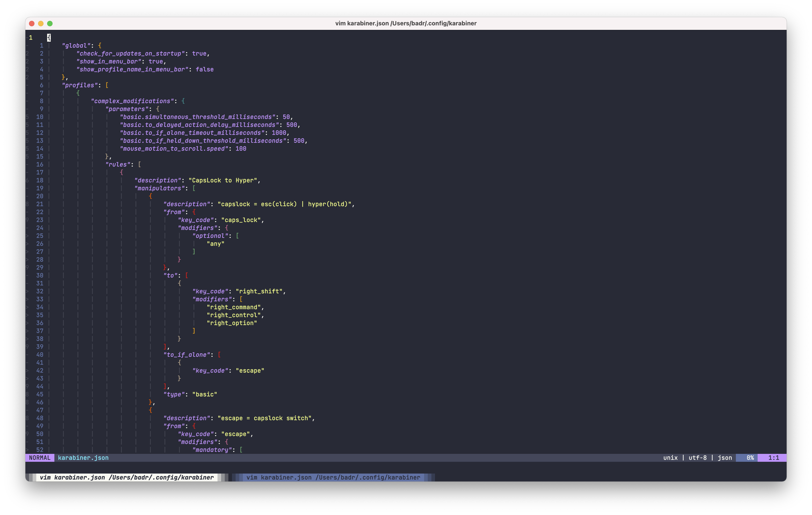The height and width of the screenshot is (515, 812).
Task: Click the true value of show_in_menu_bar
Action: [156, 61]
